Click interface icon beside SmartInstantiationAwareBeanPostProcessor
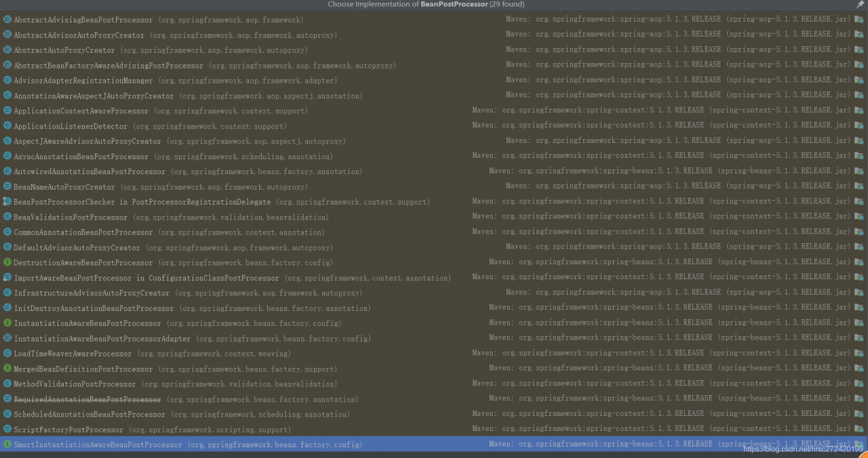The width and height of the screenshot is (868, 458). [x=7, y=444]
